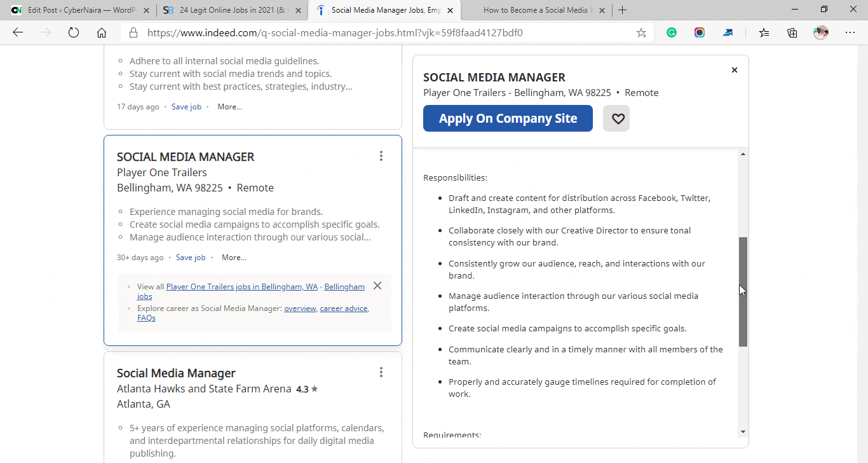This screenshot has height=463, width=868.
Task: Open More options for Player One Trailers job
Action: [x=233, y=257]
